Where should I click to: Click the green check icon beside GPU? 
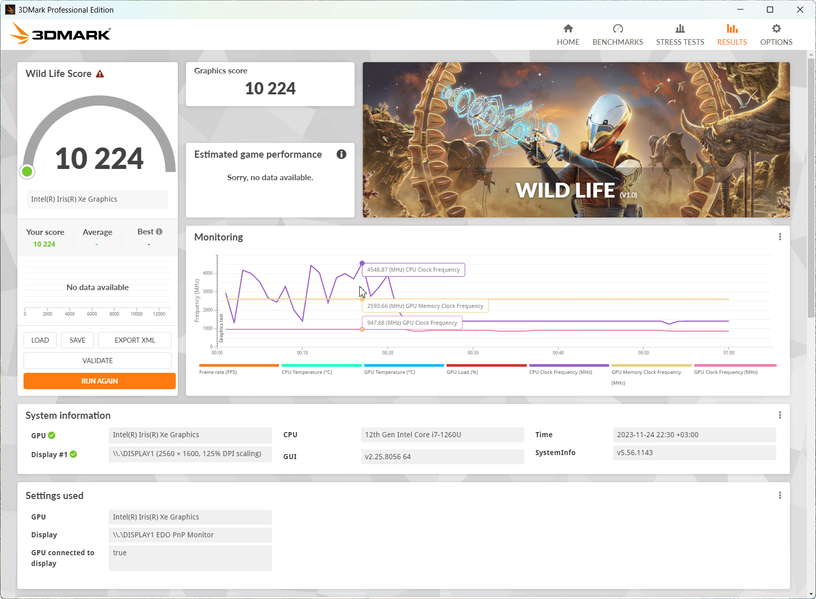(52, 435)
